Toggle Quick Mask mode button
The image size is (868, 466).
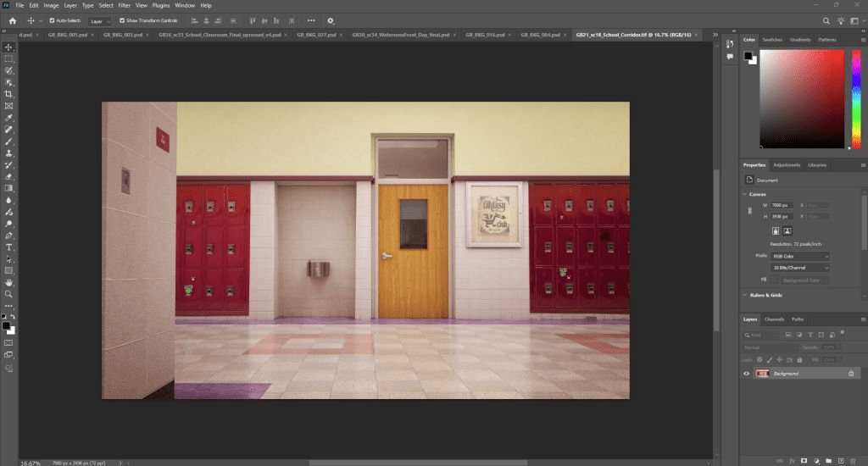pyautogui.click(x=8, y=343)
